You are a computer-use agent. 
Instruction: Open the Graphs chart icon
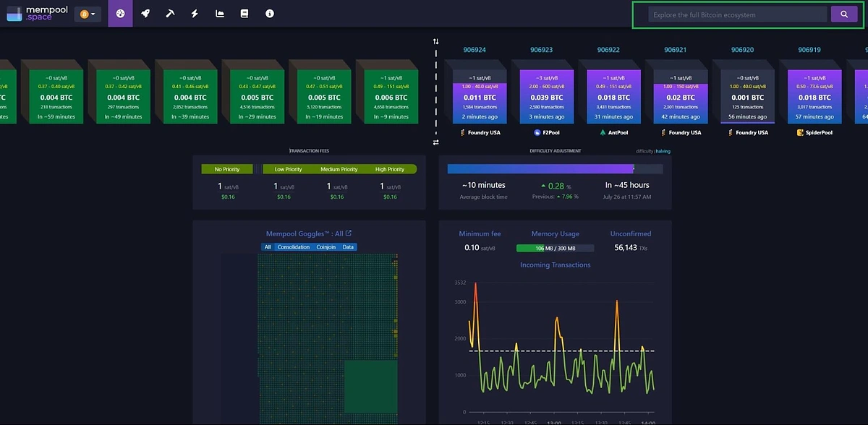[220, 14]
